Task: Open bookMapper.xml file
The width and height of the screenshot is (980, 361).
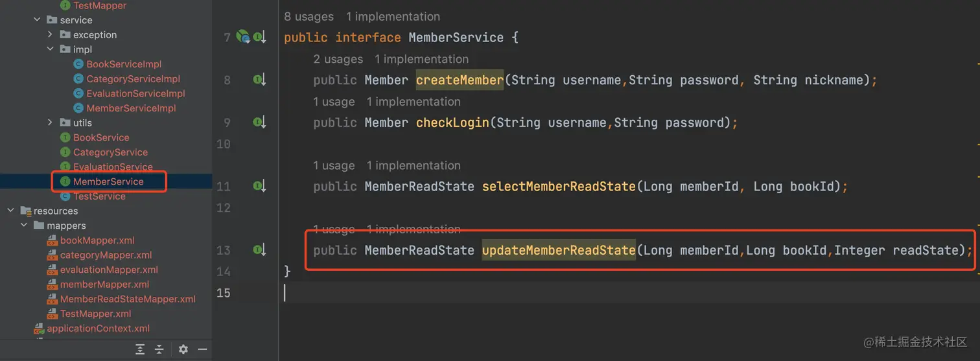Action: [97, 240]
